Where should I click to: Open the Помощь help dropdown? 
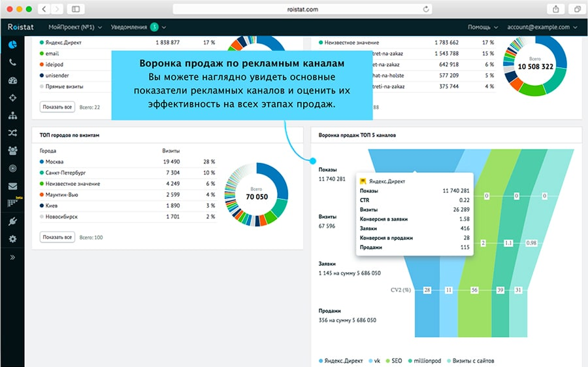483,27
